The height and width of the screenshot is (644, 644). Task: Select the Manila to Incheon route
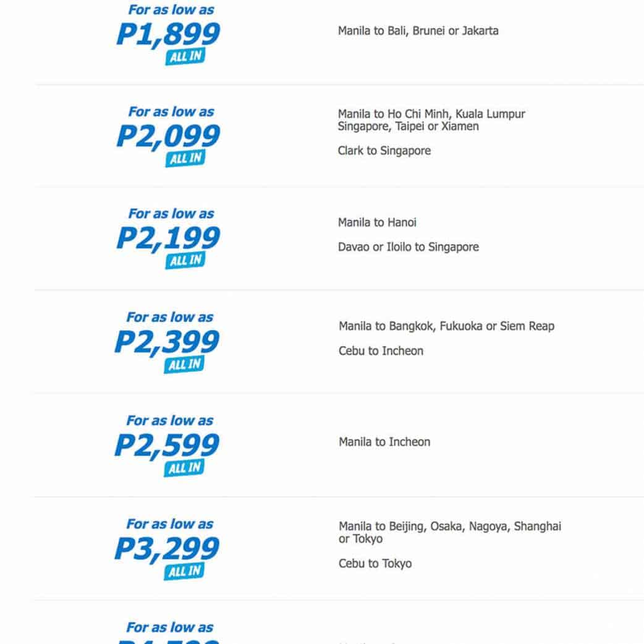tap(384, 442)
